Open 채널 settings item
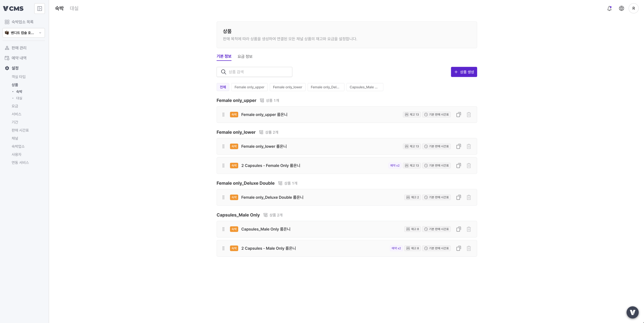Viewport: 644px width, 323px height. click(x=15, y=138)
